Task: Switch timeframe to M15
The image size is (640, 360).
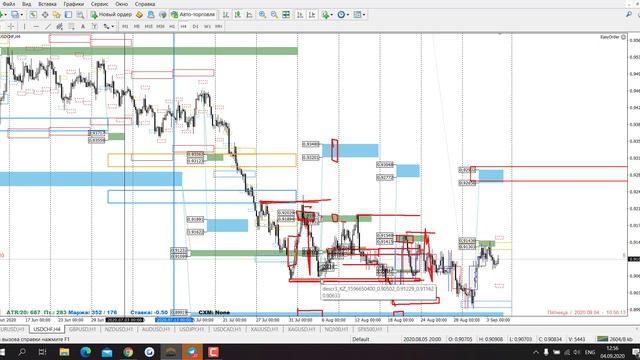Action: [149, 26]
